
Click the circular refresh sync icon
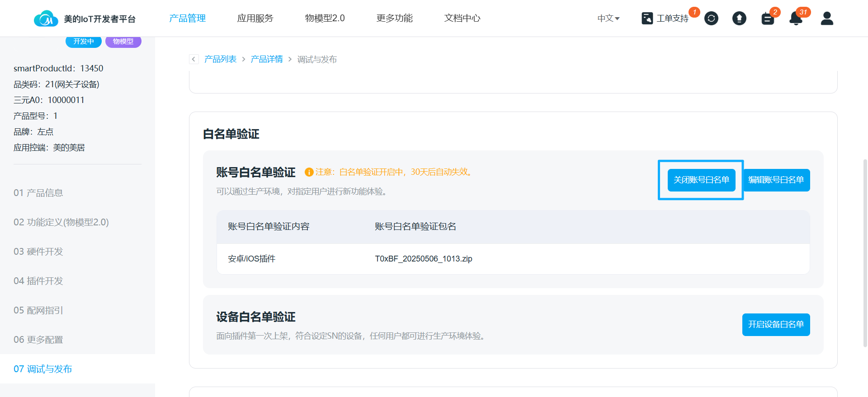click(711, 19)
